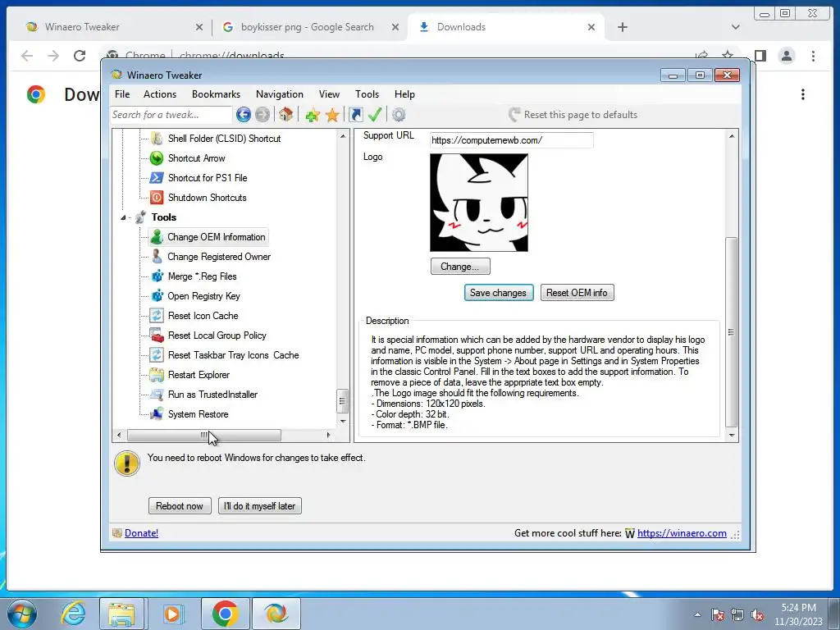This screenshot has height=630, width=840.
Task: Select Shell Folder (CLSID) Shortcut item
Action: click(224, 138)
